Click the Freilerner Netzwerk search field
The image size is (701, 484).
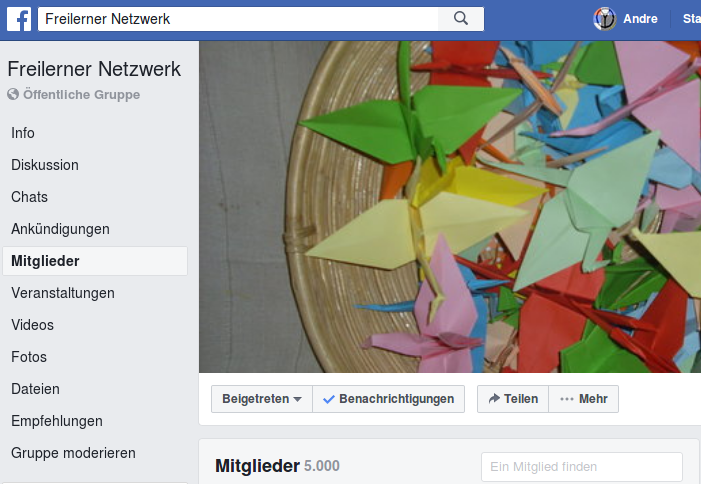(x=238, y=19)
